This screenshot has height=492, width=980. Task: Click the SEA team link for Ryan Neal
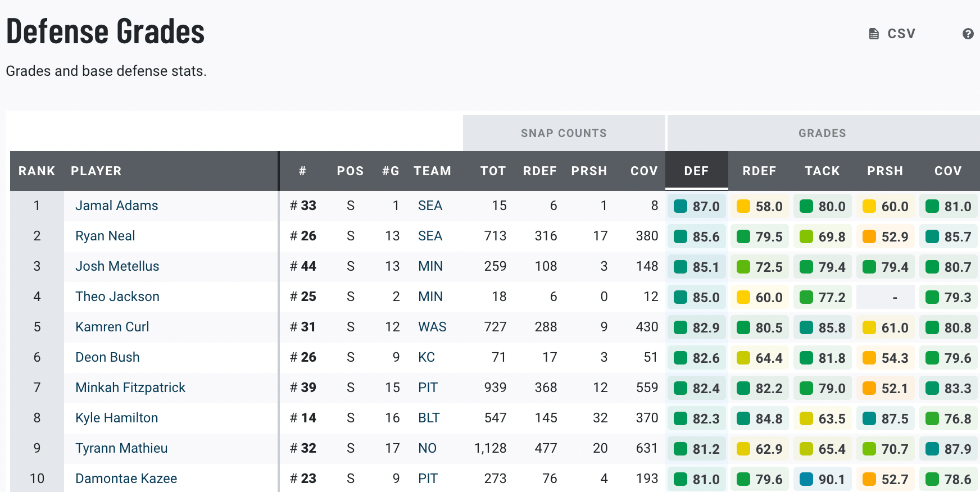430,236
